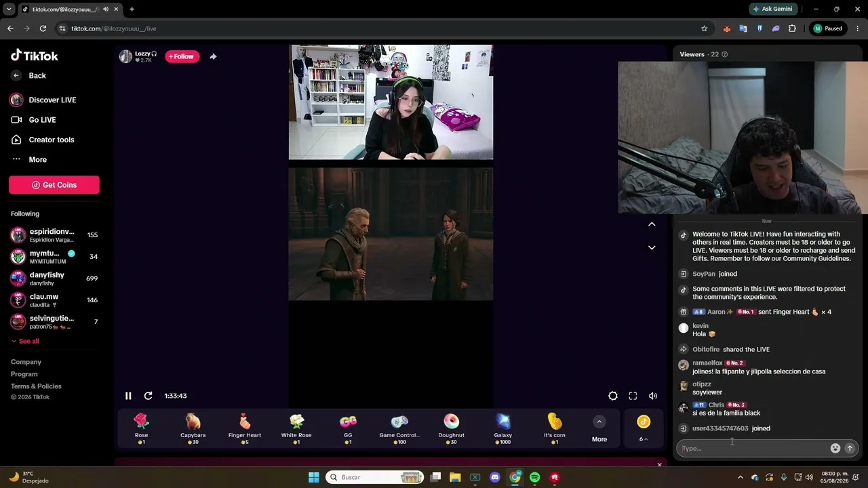This screenshot has height=488, width=868.
Task: Open selvingutie... live from Following list
Action: coord(54,322)
